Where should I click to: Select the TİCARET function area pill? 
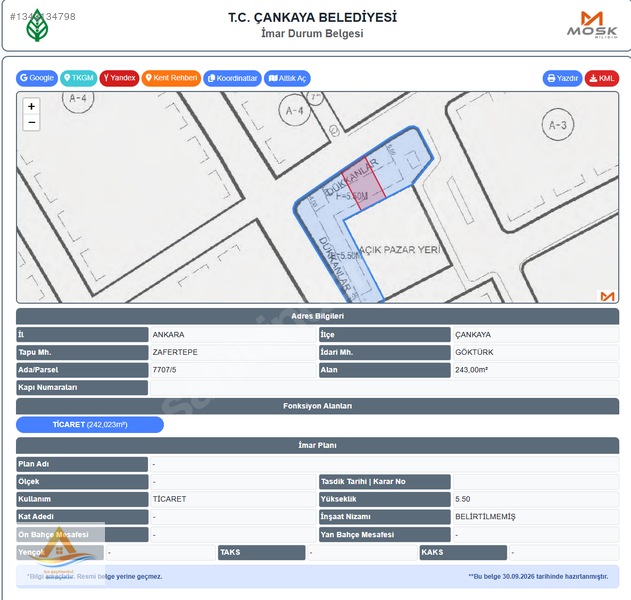(90, 425)
